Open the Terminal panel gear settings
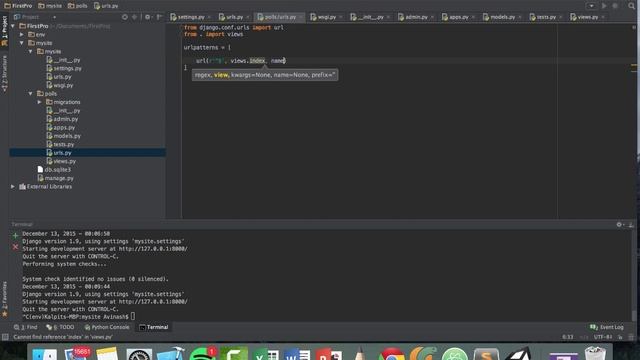640x360 pixels. [x=620, y=224]
